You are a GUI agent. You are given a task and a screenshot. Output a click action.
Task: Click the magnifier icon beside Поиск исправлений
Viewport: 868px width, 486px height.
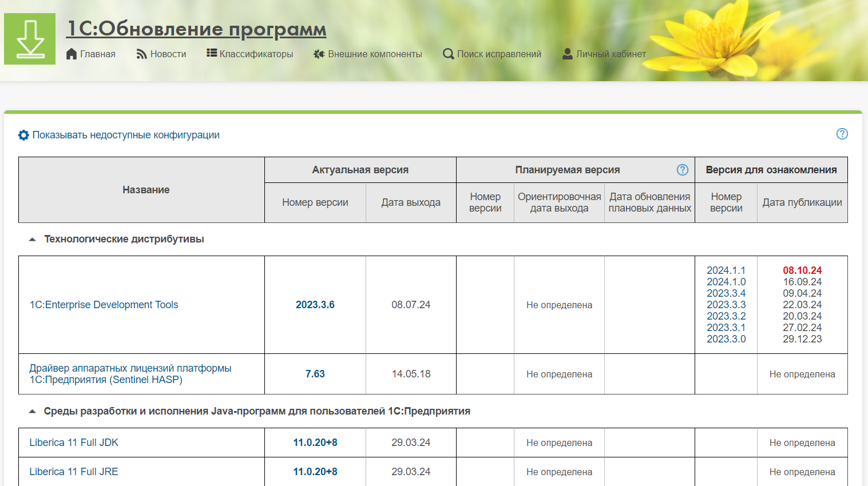tap(449, 54)
